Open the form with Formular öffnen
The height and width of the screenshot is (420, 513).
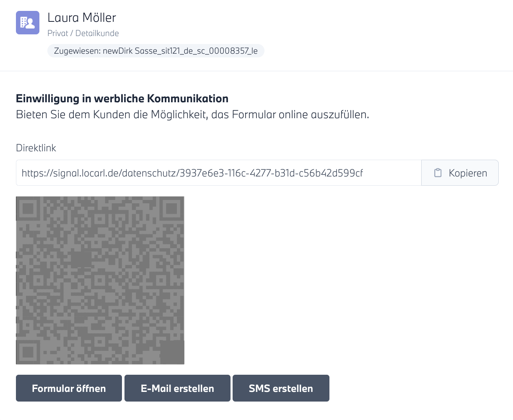(69, 388)
